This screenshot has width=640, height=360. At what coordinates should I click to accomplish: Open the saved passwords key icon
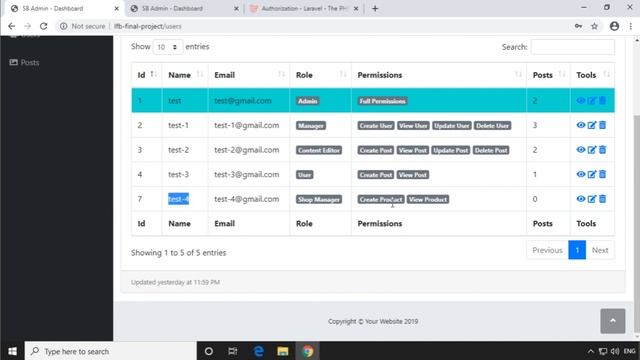click(x=578, y=26)
